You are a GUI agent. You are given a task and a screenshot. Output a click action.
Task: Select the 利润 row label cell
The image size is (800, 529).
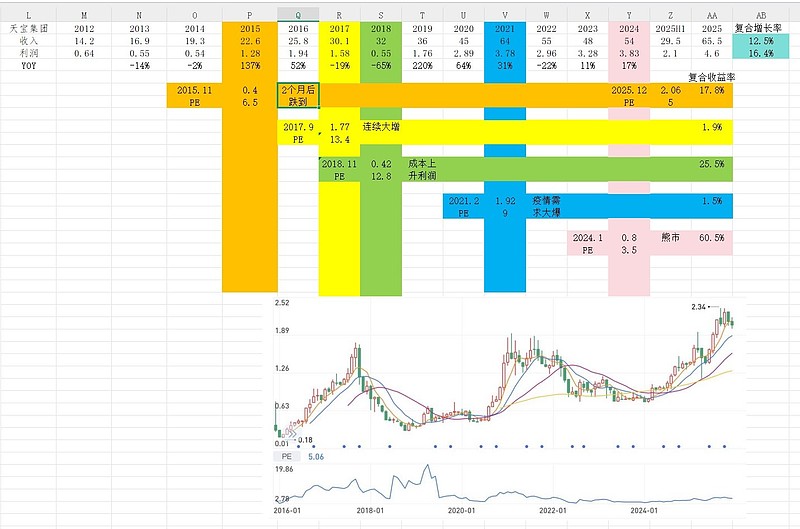click(x=28, y=53)
